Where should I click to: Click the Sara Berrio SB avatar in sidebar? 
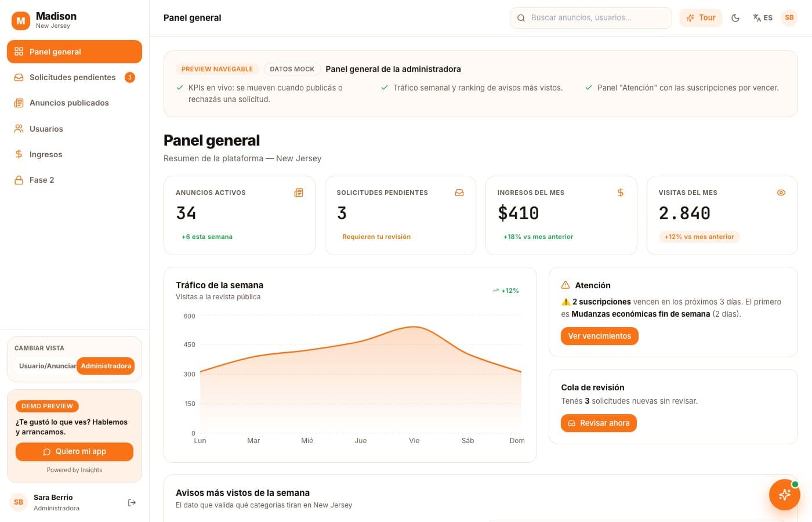click(19, 502)
